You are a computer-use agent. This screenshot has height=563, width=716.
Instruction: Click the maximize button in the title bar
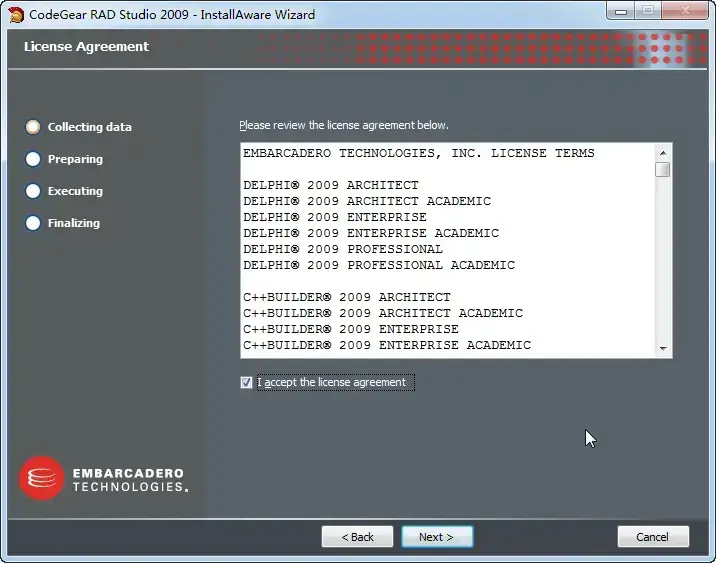(648, 11)
